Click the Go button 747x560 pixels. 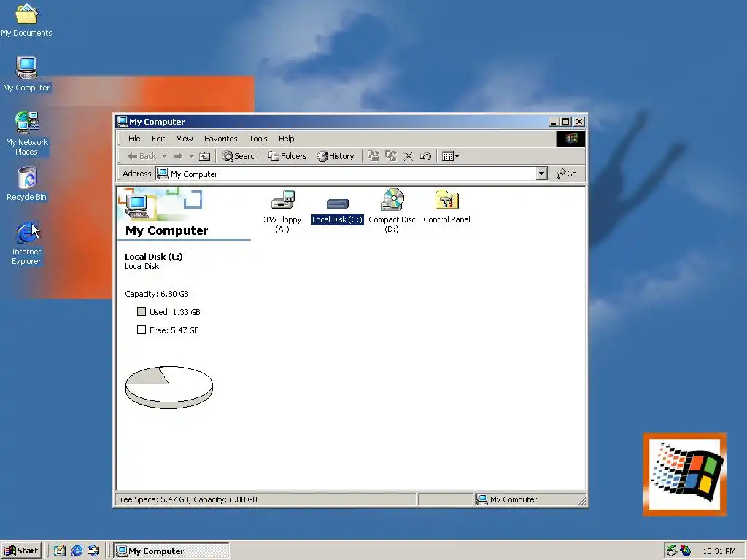[x=566, y=174]
